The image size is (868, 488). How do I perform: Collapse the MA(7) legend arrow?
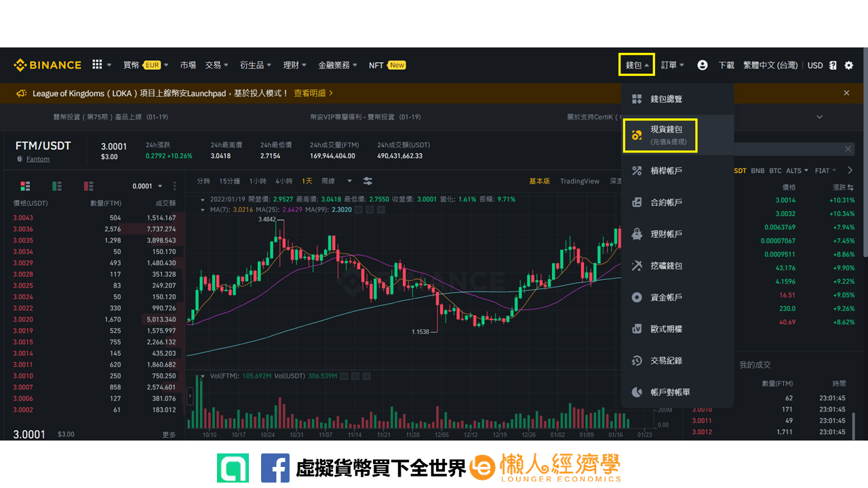[x=203, y=210]
